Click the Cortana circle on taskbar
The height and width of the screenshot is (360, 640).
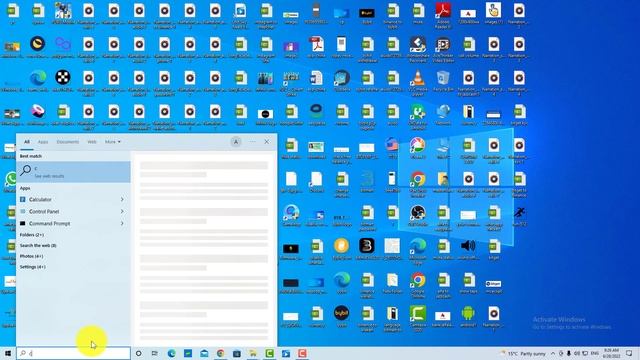coord(138,353)
